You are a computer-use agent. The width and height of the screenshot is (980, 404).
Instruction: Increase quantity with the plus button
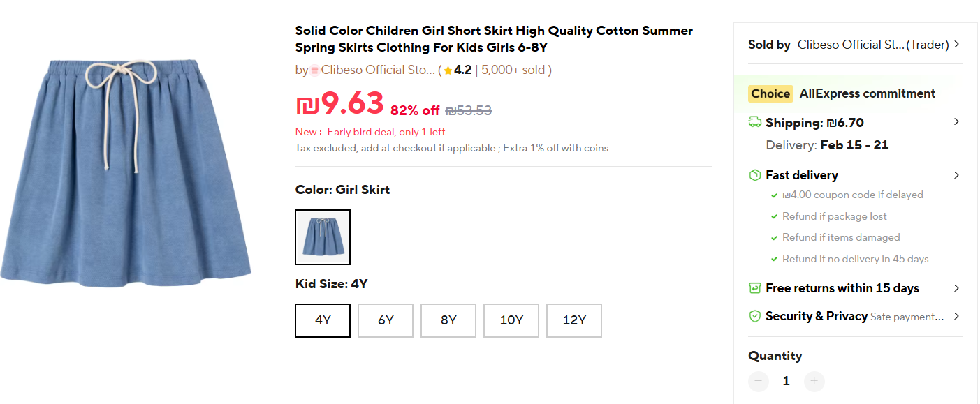pos(814,381)
